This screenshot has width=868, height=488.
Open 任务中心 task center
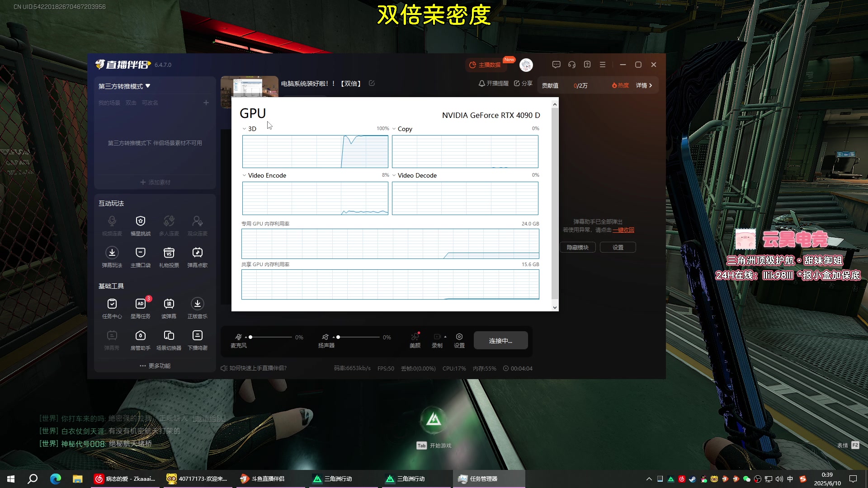(x=112, y=308)
